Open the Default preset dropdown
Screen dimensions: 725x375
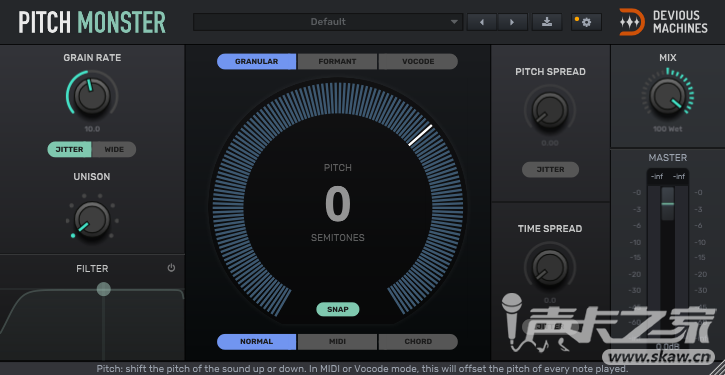click(x=328, y=22)
